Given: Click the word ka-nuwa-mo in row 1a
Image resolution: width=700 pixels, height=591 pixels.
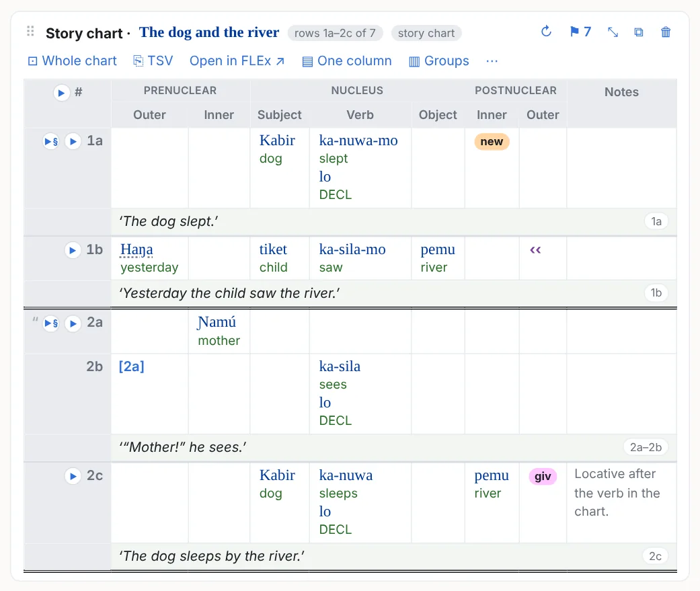Looking at the screenshot, I should (358, 141).
